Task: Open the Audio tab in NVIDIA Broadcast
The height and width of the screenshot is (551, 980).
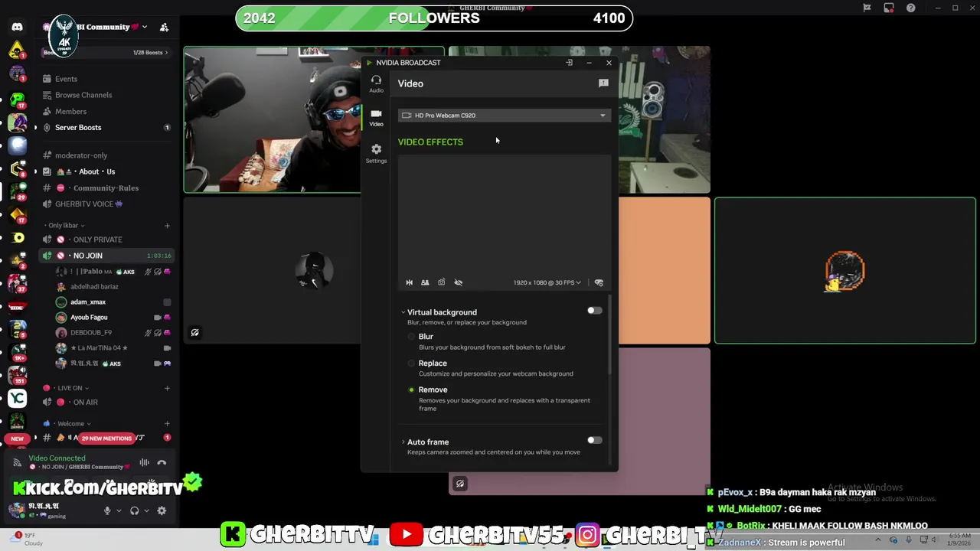Action: click(x=376, y=83)
